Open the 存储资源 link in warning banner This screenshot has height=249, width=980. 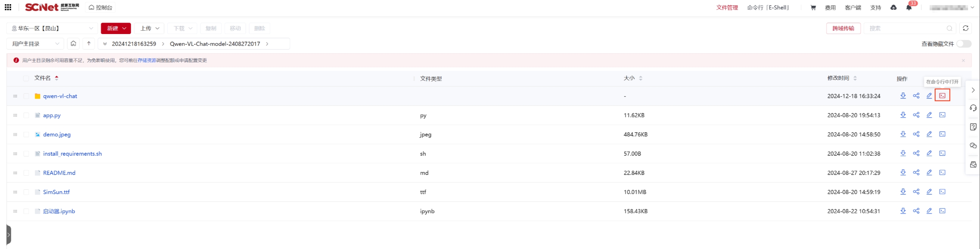pos(147,60)
